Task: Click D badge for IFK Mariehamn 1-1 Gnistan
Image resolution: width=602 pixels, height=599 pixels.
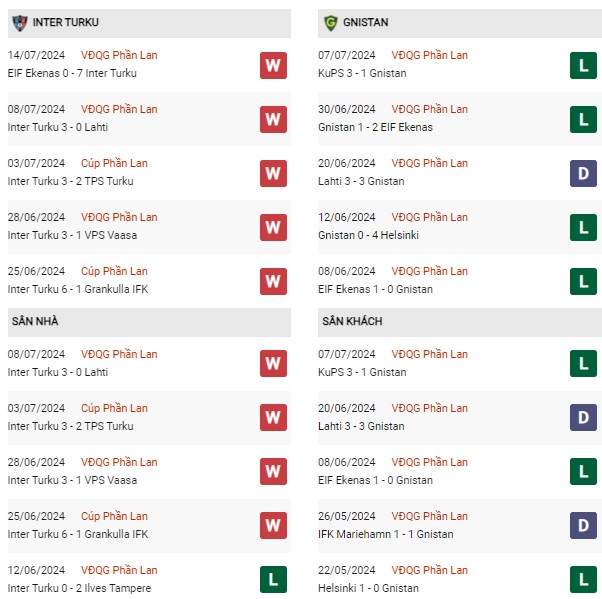Action: 583,525
